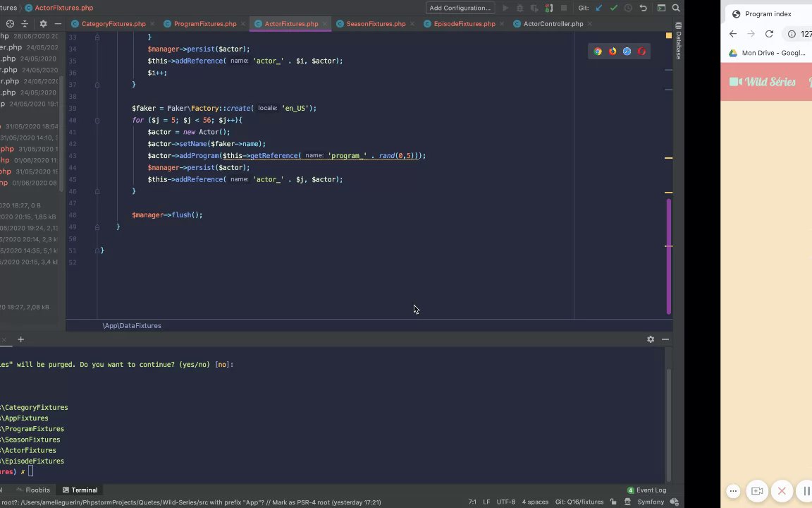Open the Terminal tool window button
Screen dimensions: 812x508
80,490
